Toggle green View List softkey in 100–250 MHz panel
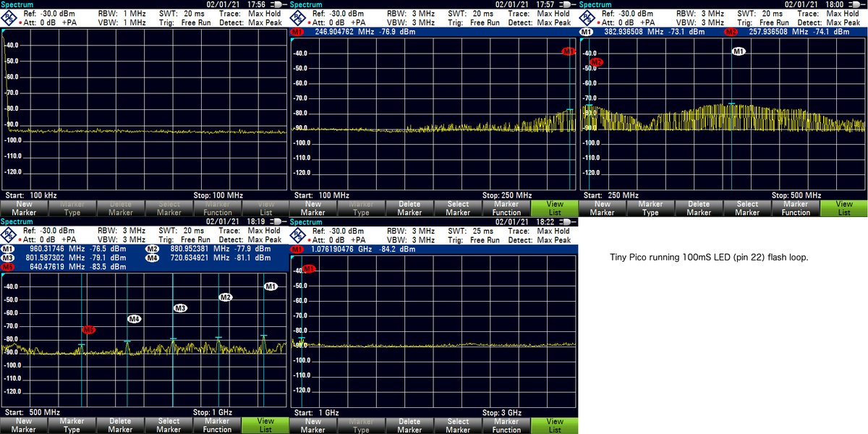868x434 pixels. (x=555, y=208)
